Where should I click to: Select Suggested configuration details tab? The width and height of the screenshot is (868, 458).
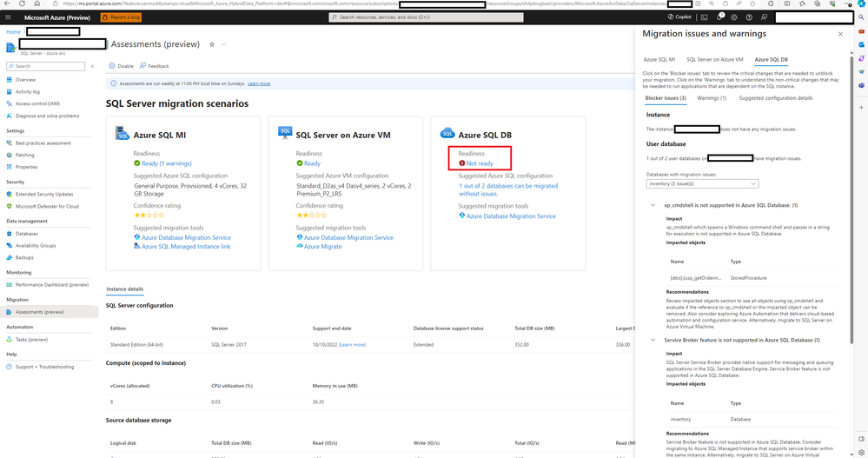[x=776, y=98]
